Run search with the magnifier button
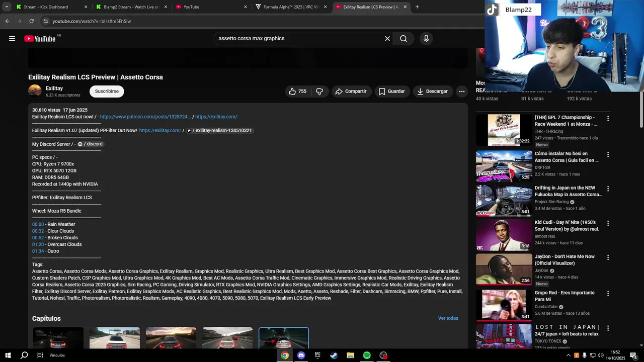This screenshot has height=362, width=644. tap(404, 39)
